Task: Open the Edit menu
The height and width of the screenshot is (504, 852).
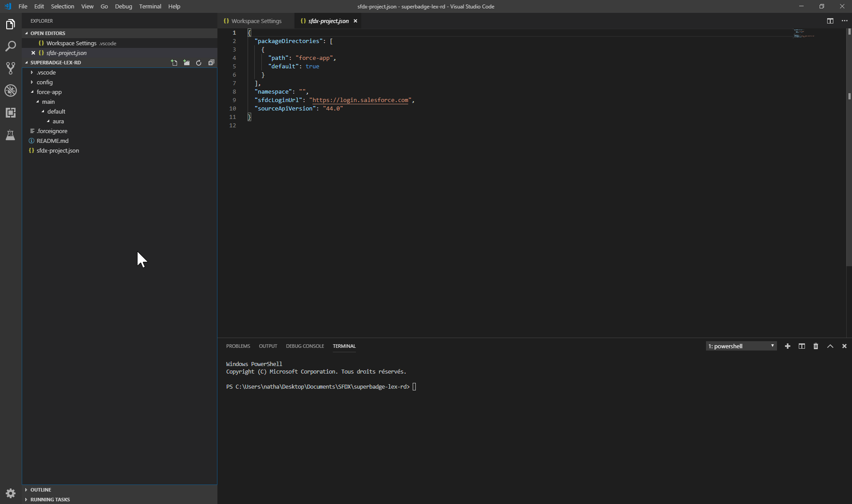Action: 39,6
